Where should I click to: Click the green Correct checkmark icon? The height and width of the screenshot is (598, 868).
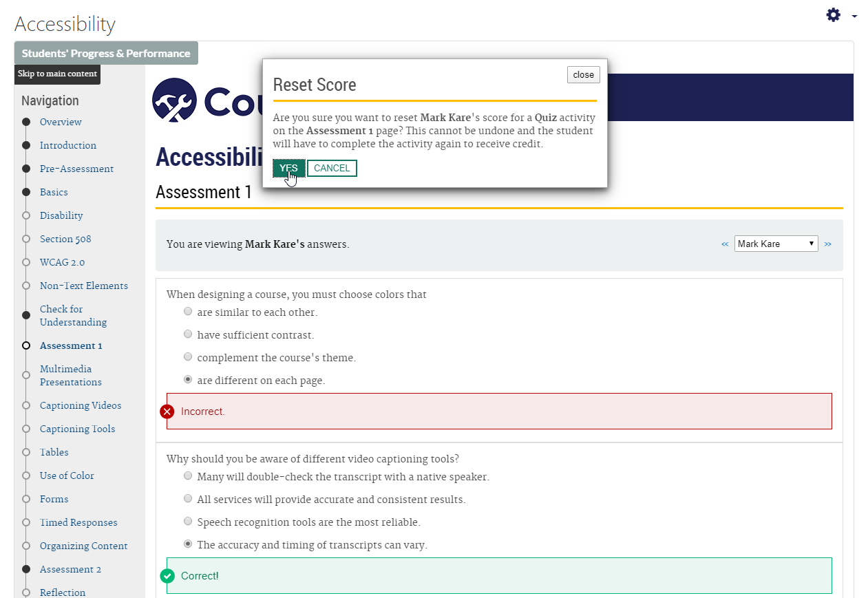[167, 576]
